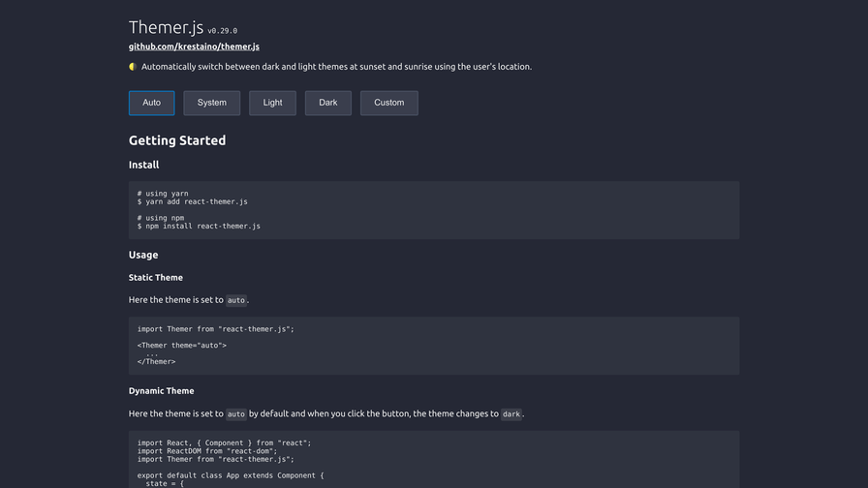
Task: Click inline code 'auto' in Static Theme sentence
Action: point(235,300)
